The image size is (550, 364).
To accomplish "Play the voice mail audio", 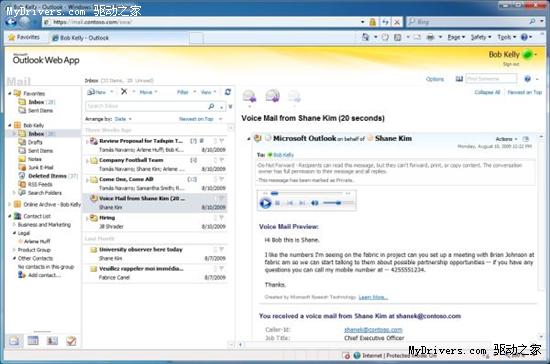I will pyautogui.click(x=266, y=203).
